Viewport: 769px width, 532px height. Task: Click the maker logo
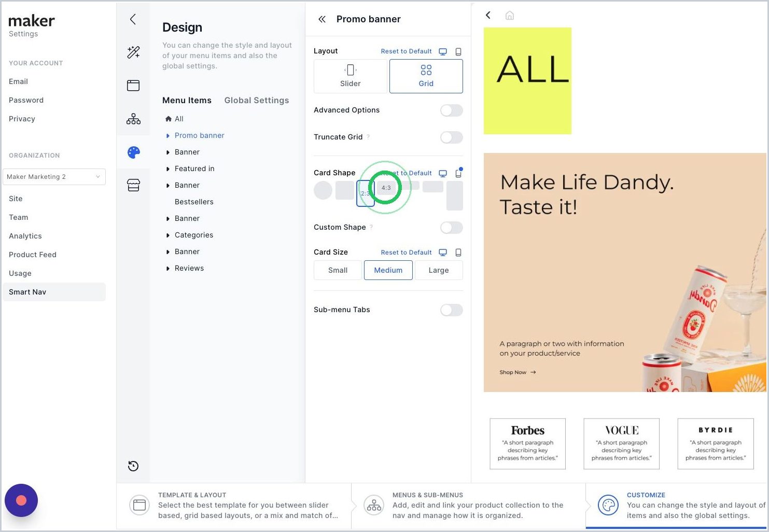(32, 21)
